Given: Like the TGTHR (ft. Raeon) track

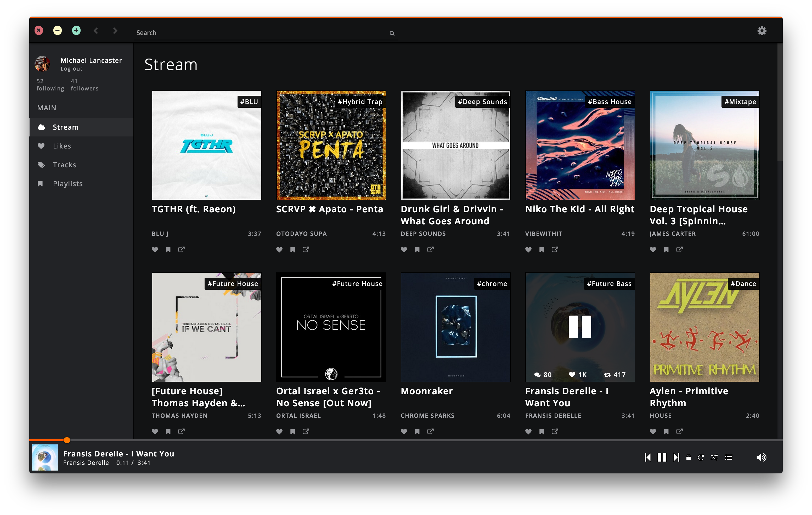Looking at the screenshot, I should pos(155,250).
